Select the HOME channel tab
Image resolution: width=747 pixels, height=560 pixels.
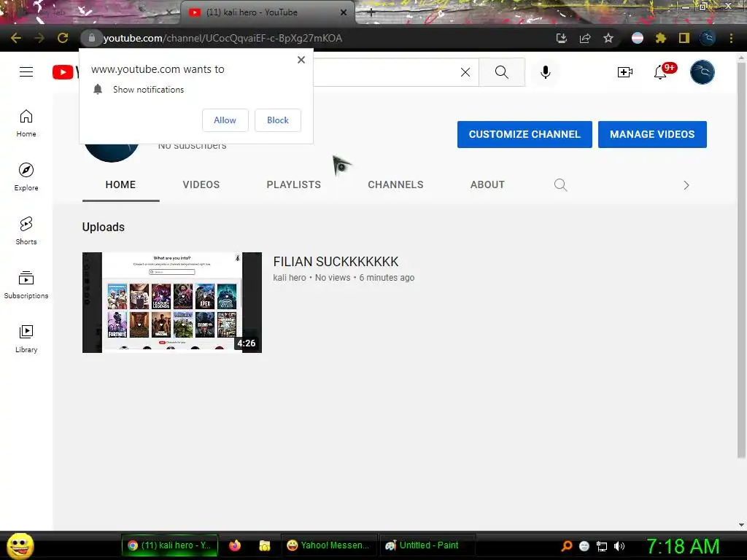(120, 184)
